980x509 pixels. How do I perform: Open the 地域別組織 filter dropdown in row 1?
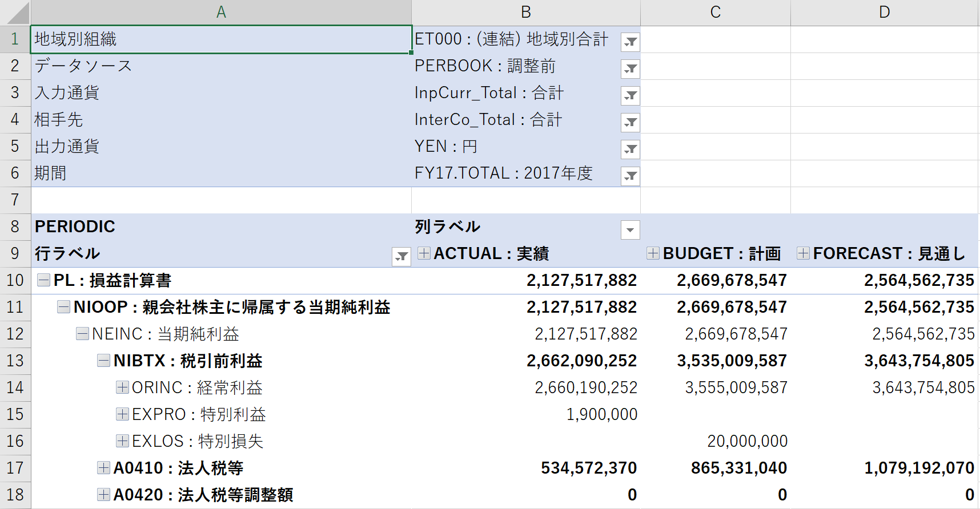click(630, 42)
